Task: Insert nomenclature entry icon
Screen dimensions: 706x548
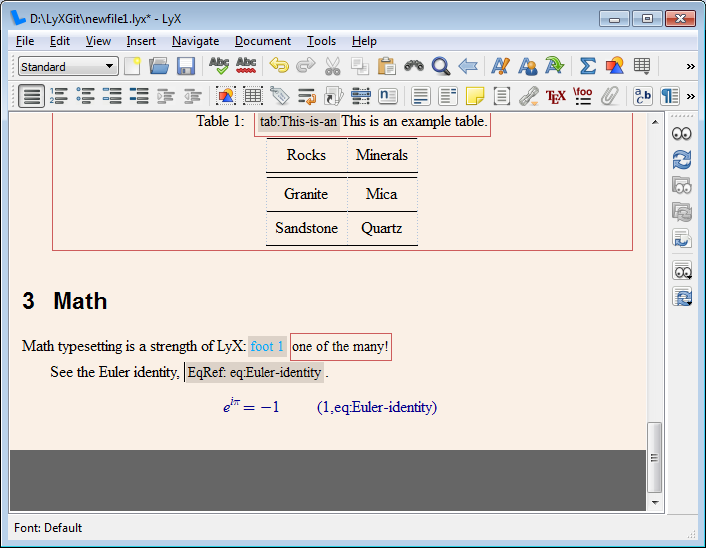Action: (x=388, y=96)
